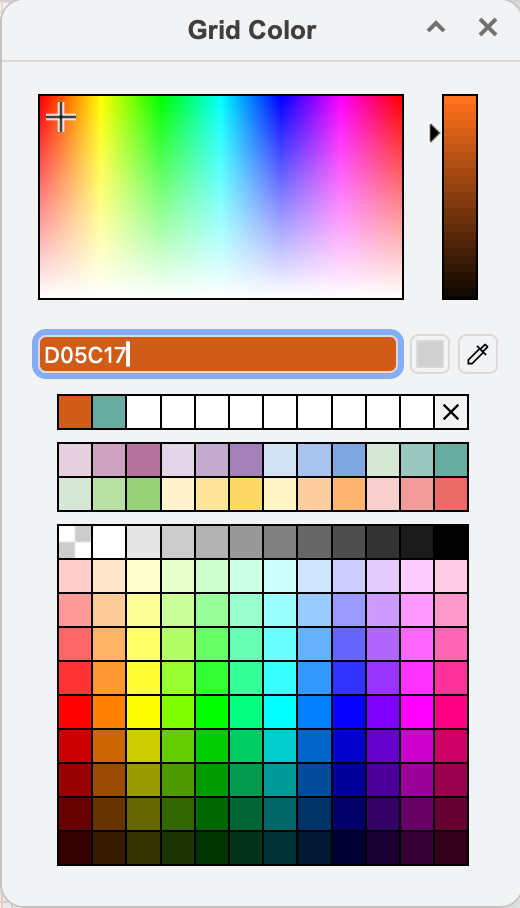Select the pastel teal swatch ending first preset row
The height and width of the screenshot is (908, 520).
click(x=451, y=460)
